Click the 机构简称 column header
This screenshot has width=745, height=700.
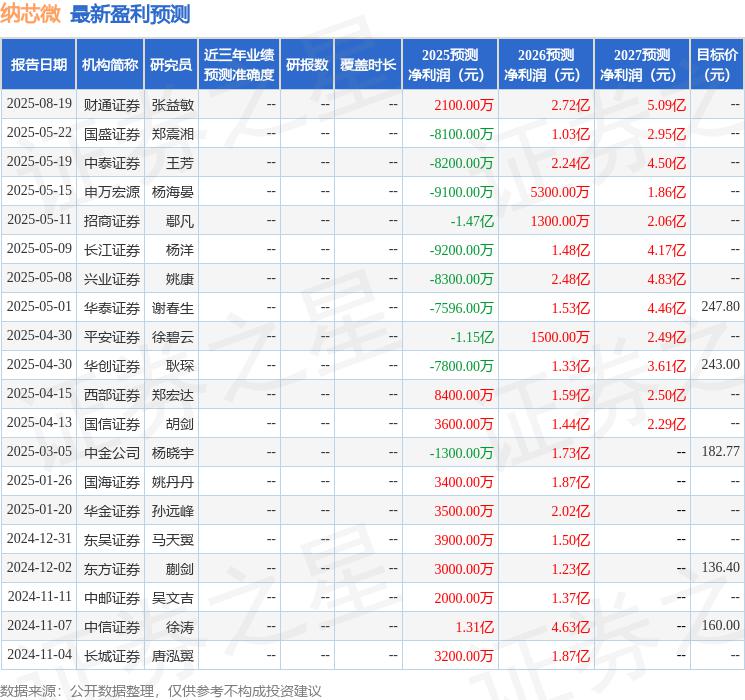[110, 65]
